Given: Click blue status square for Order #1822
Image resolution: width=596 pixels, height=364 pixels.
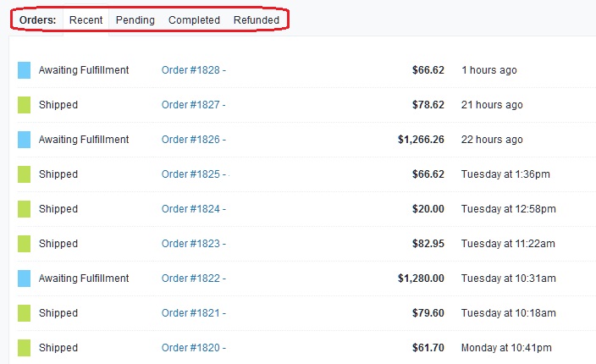Looking at the screenshot, I should click(24, 279).
